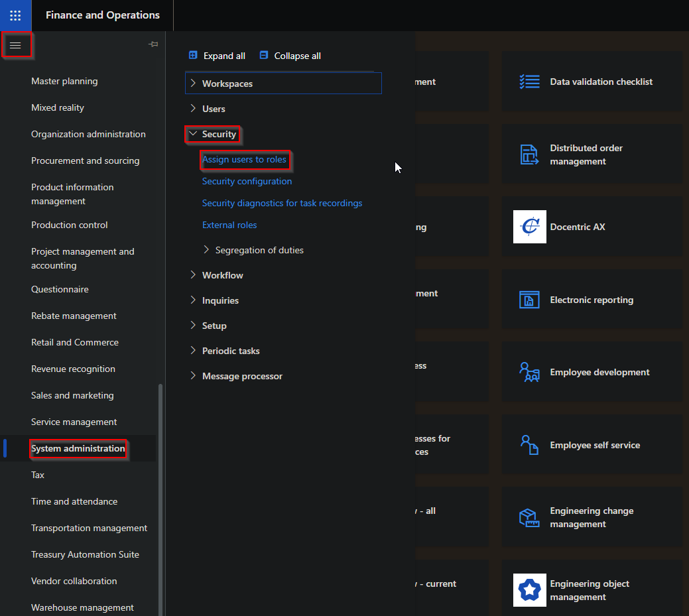Open the Engineering change management tile icon
The image size is (689, 616).
[x=529, y=518]
